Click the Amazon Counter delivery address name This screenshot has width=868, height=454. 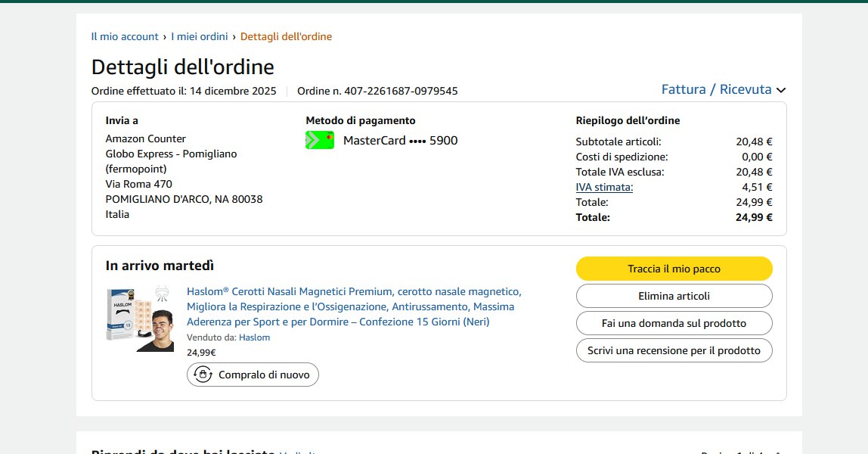[x=145, y=138]
